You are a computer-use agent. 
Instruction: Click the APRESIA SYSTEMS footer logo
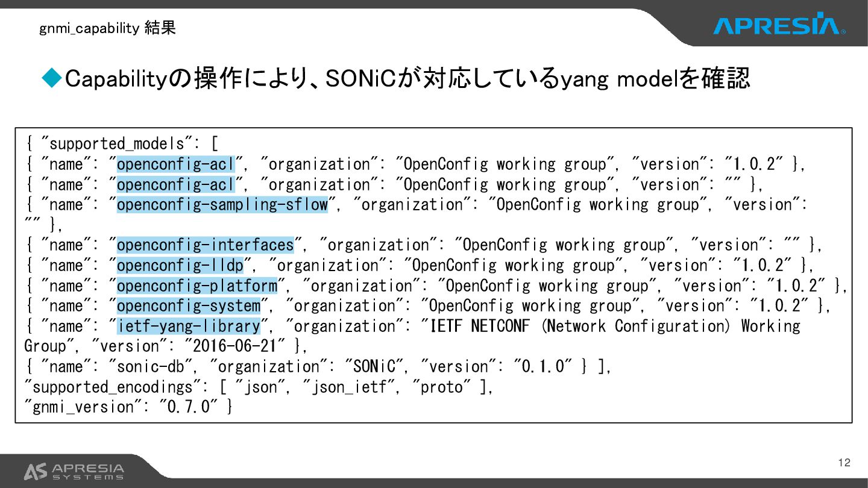pyautogui.click(x=74, y=472)
